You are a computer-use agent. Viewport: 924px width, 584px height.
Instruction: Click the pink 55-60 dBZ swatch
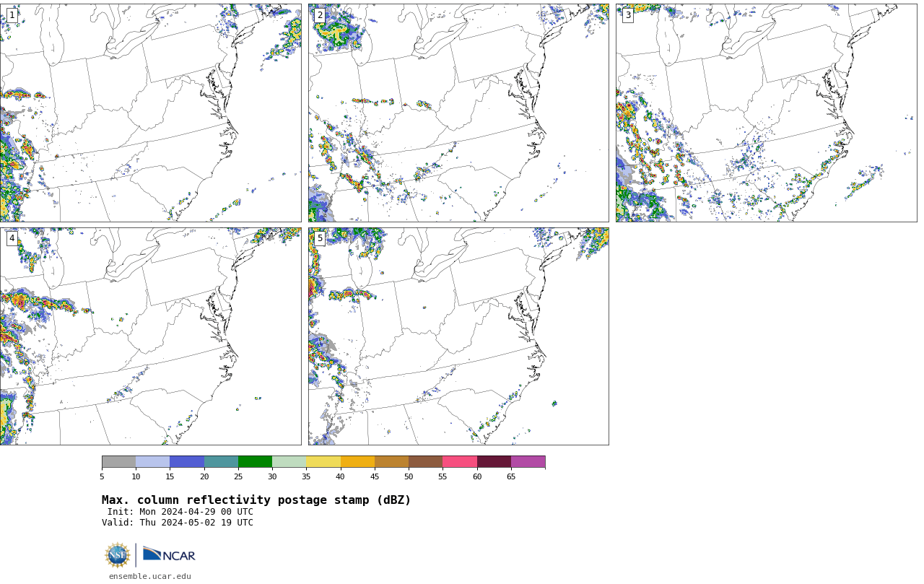click(460, 462)
